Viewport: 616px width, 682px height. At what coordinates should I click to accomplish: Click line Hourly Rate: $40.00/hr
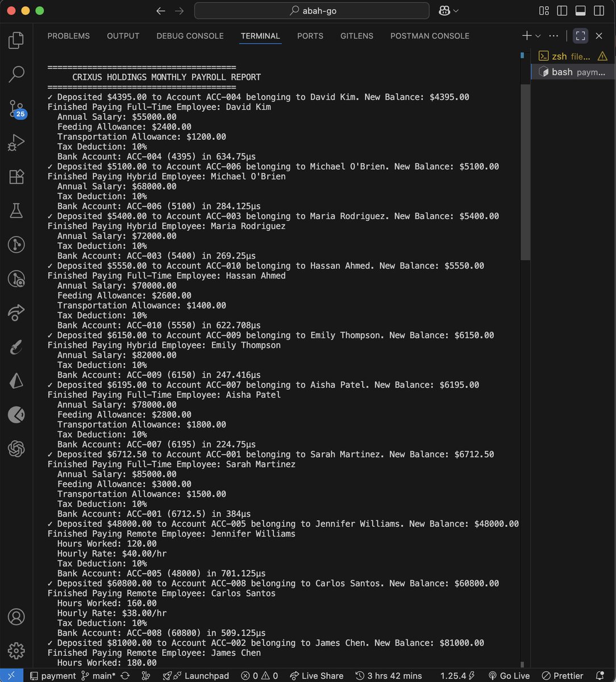(112, 554)
